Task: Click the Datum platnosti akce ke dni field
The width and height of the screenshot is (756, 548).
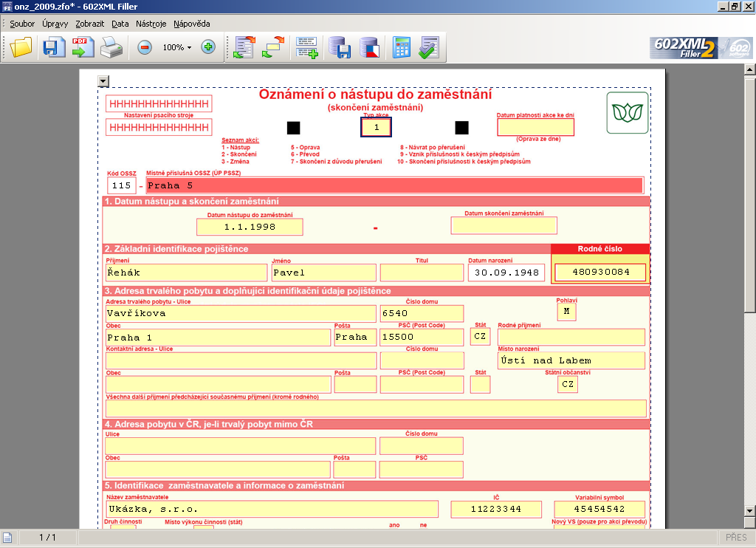Action: tap(536, 127)
